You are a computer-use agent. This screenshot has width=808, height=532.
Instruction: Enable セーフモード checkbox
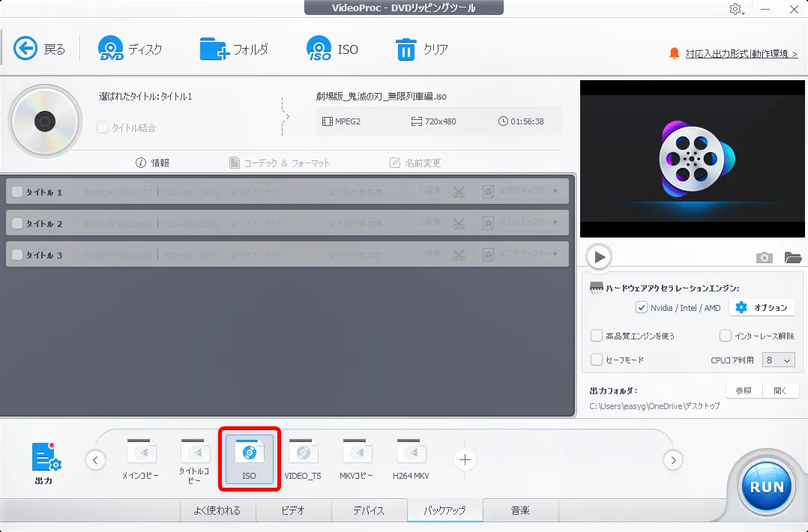596,360
